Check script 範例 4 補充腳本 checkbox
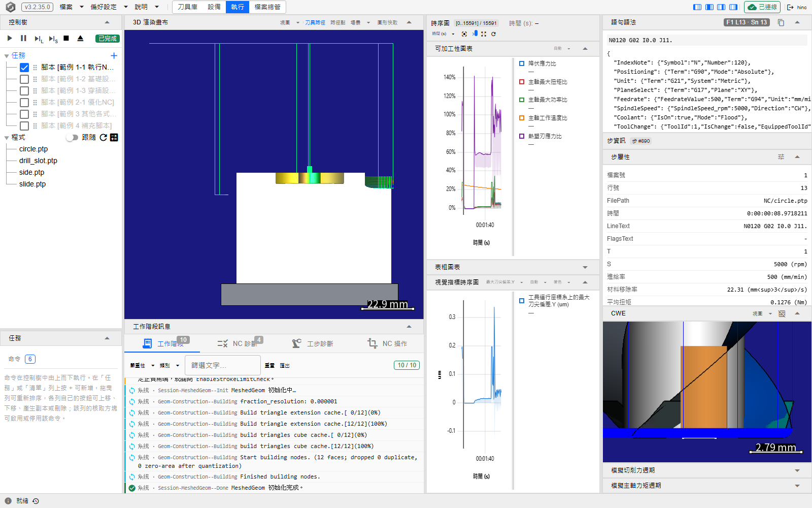The height and width of the screenshot is (508, 812). tap(24, 125)
